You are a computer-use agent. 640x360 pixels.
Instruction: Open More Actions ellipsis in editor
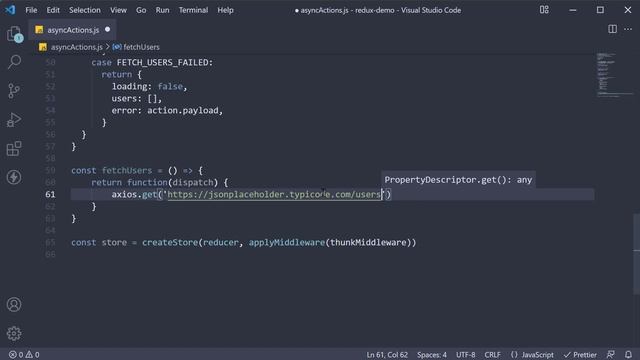click(x=628, y=29)
